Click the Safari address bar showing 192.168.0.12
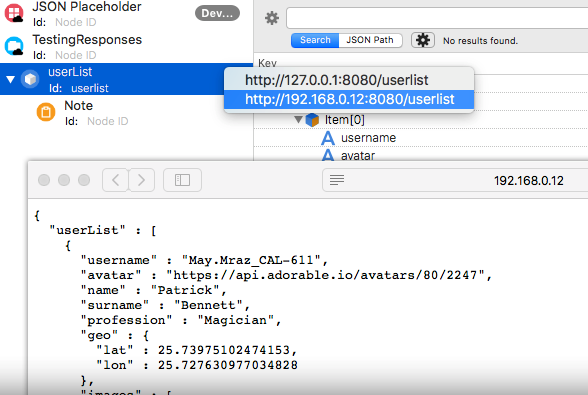Screen dimensions: 588x395 point(455,180)
